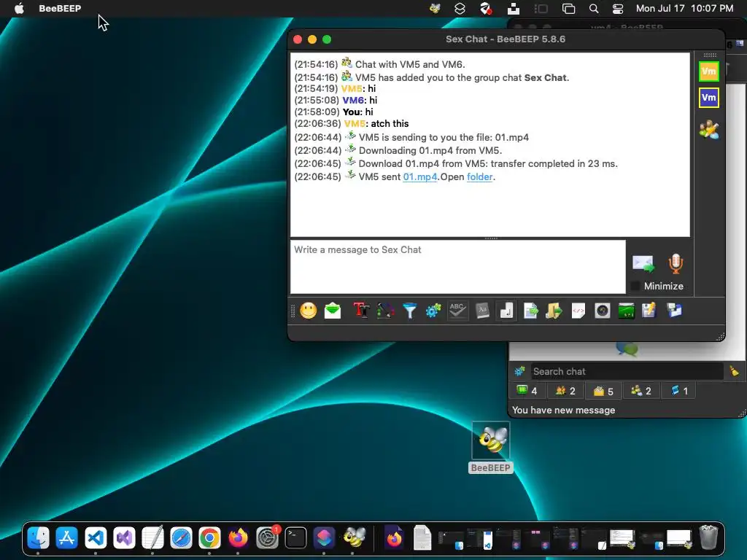The height and width of the screenshot is (560, 747).
Task: Open the chat font selector icon
Action: pos(361,311)
